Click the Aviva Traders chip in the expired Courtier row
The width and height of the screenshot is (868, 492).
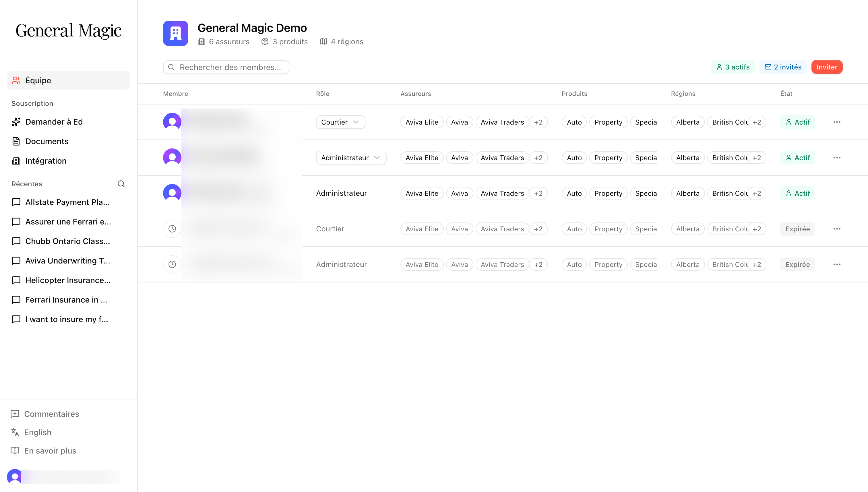pyautogui.click(x=502, y=229)
